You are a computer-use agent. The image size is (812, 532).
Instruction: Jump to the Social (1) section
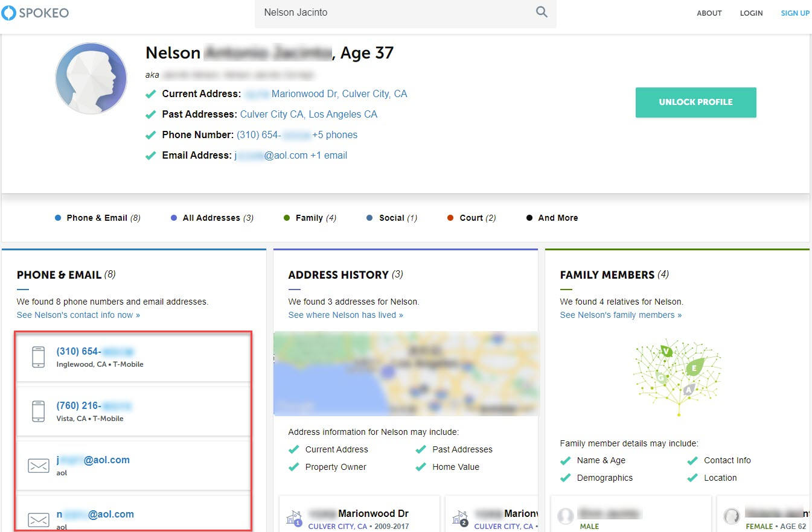click(x=392, y=218)
